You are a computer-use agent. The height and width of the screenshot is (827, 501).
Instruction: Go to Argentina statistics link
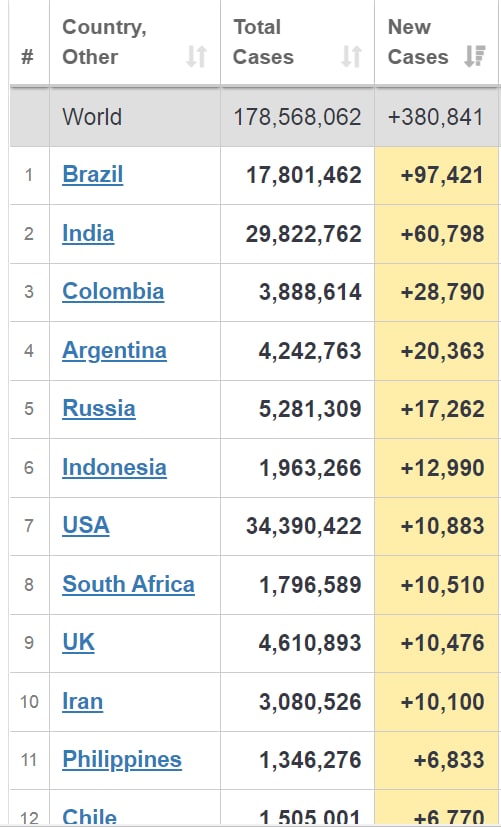(x=114, y=350)
